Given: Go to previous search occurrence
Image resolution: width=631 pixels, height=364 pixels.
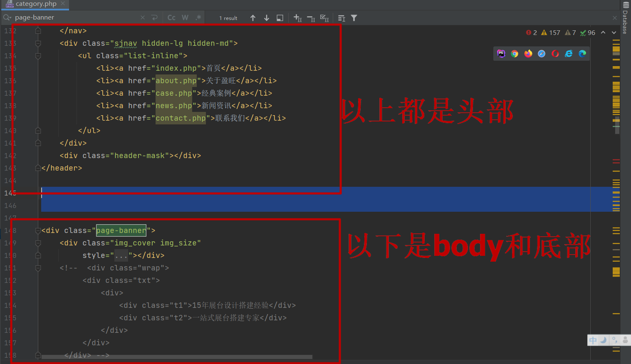Looking at the screenshot, I should point(253,18).
